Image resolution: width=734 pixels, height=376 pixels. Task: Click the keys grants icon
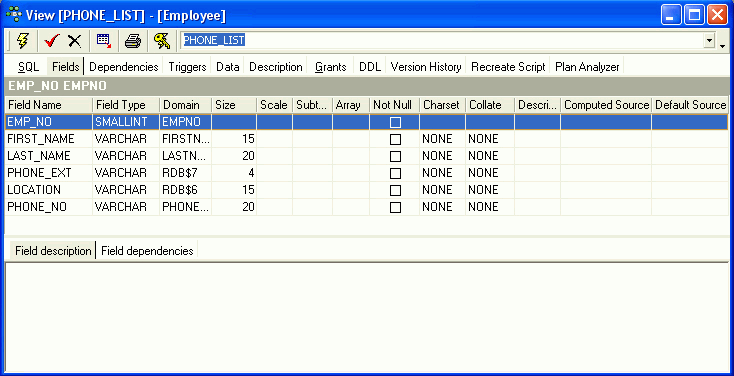(162, 41)
